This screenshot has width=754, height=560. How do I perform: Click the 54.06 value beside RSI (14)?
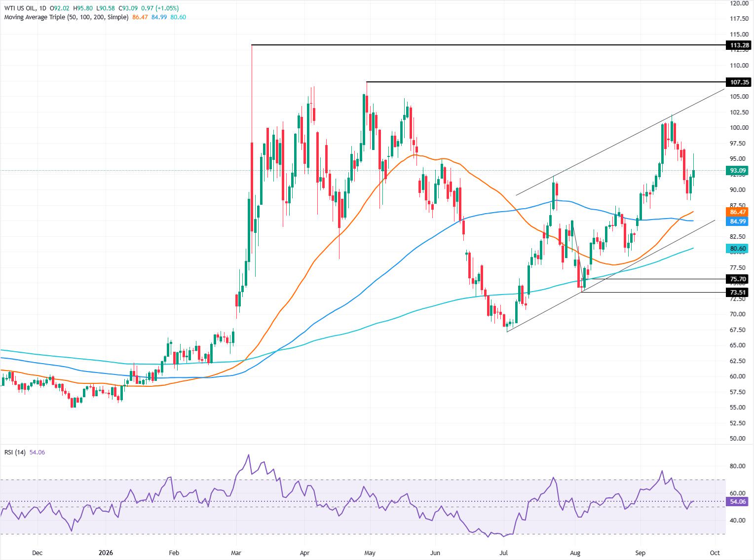[x=37, y=452]
